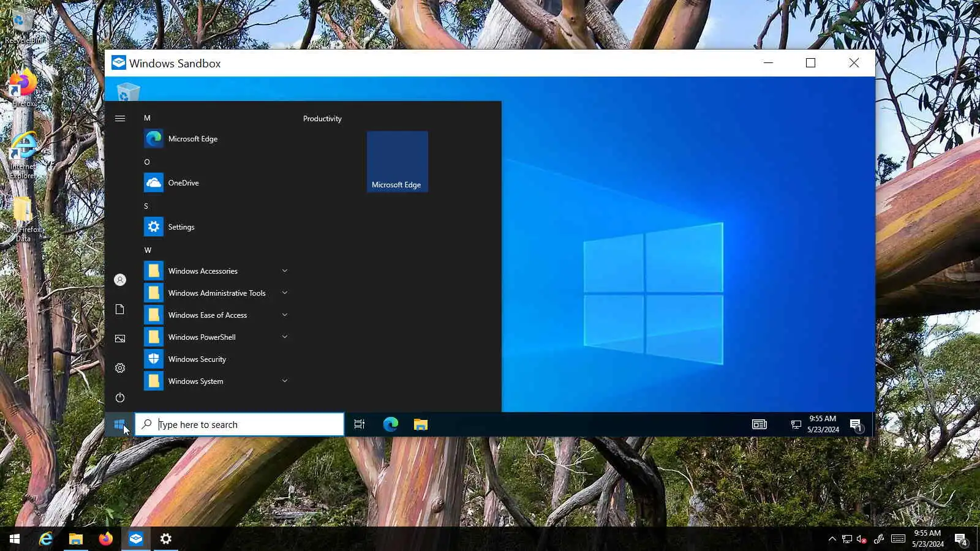Select the Internet Explorer desktop shortcut
This screenshot has width=980, height=551.
coord(23,156)
